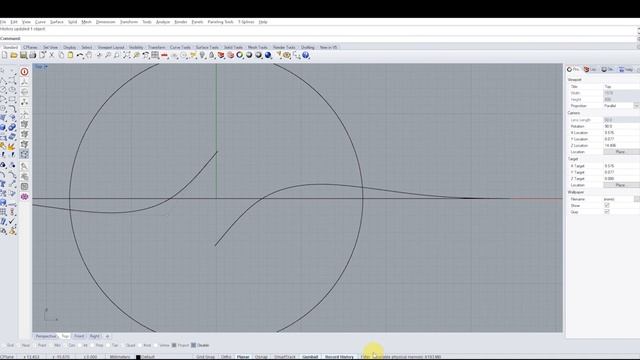Open the File menu
The image size is (640, 360).
[3, 22]
